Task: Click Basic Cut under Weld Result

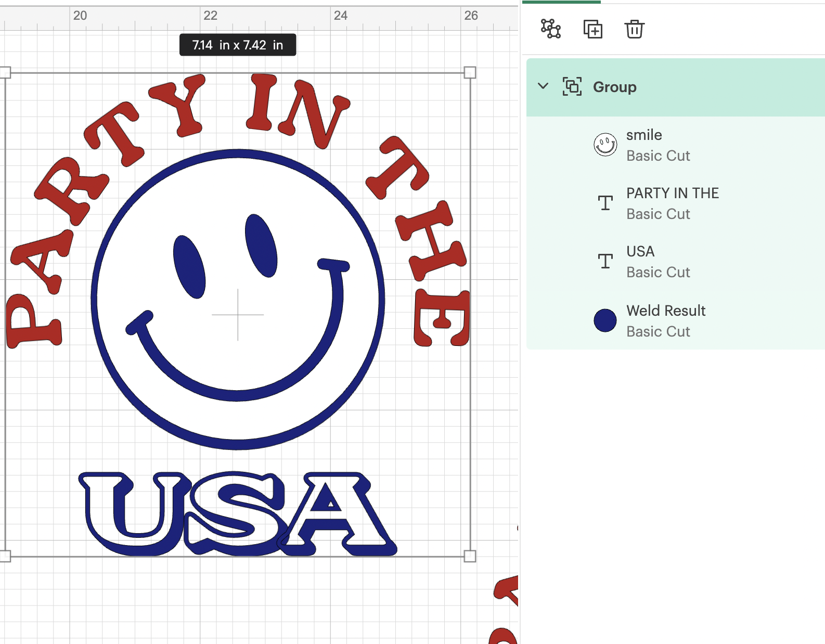Action: point(658,331)
